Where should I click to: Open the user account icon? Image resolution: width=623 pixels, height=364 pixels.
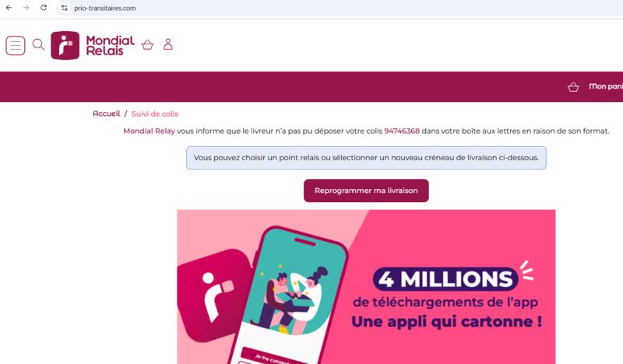(x=168, y=44)
